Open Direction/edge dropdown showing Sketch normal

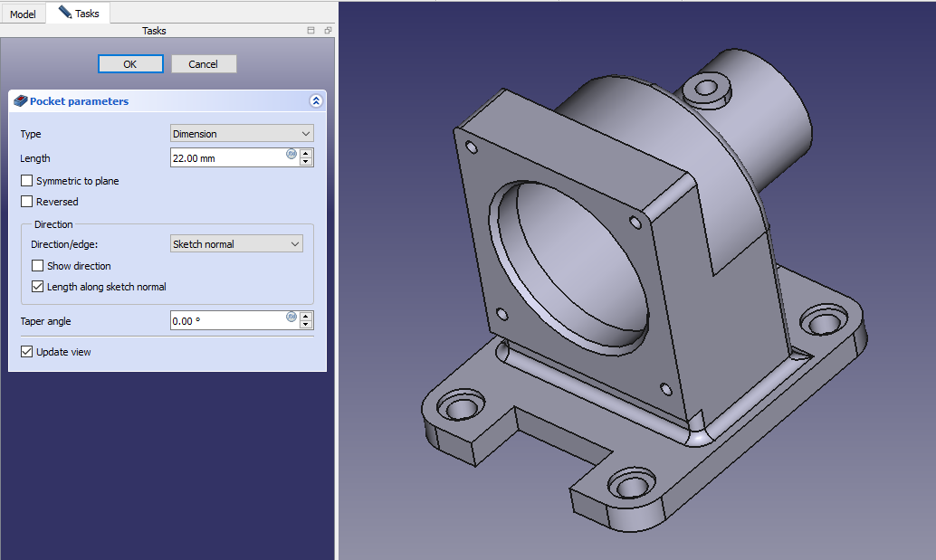(x=236, y=244)
